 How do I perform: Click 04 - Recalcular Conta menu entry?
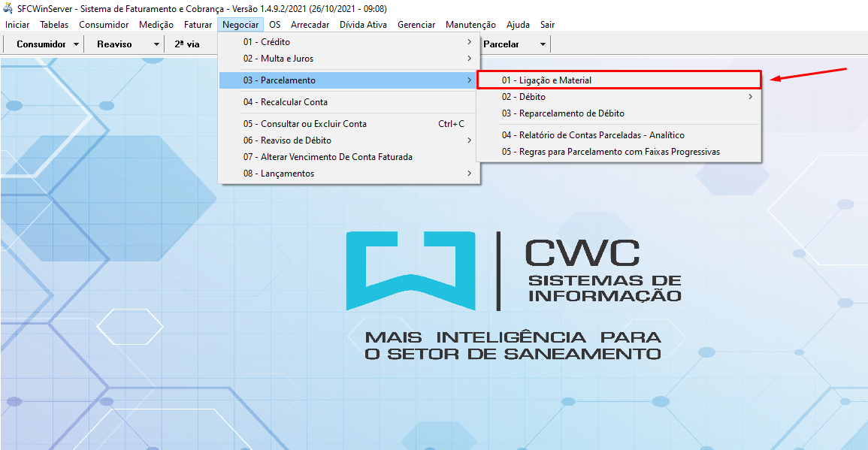click(285, 102)
